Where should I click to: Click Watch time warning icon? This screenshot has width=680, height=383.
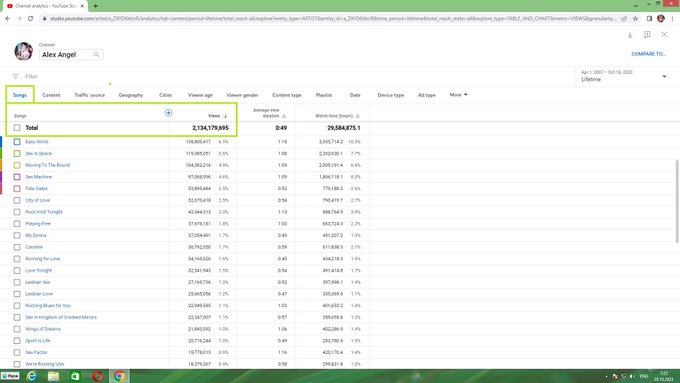(357, 116)
